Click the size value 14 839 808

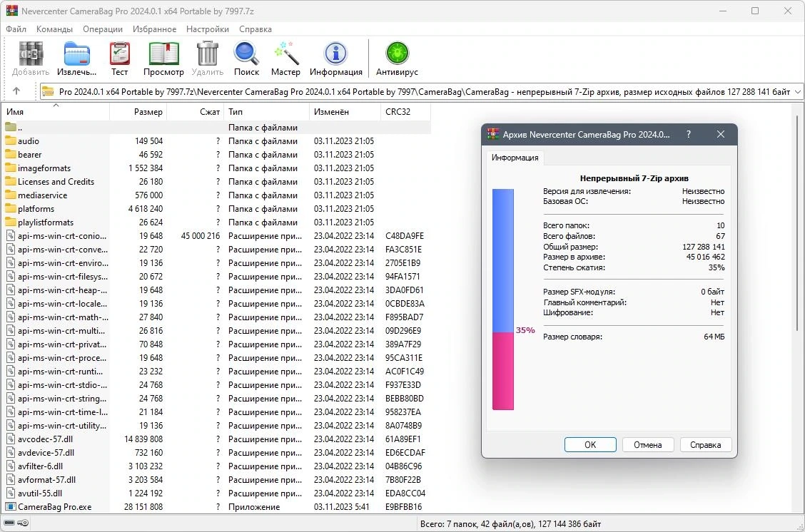pyautogui.click(x=143, y=439)
